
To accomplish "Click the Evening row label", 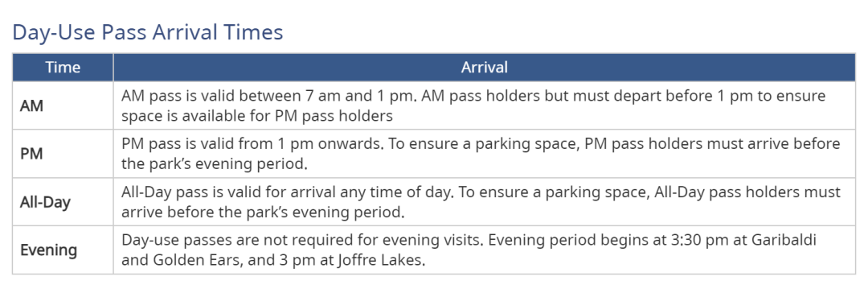I will point(49,250).
